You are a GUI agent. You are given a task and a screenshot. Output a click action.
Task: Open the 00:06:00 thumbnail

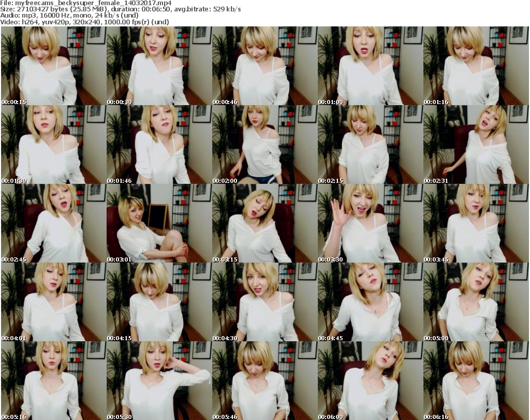coord(370,381)
